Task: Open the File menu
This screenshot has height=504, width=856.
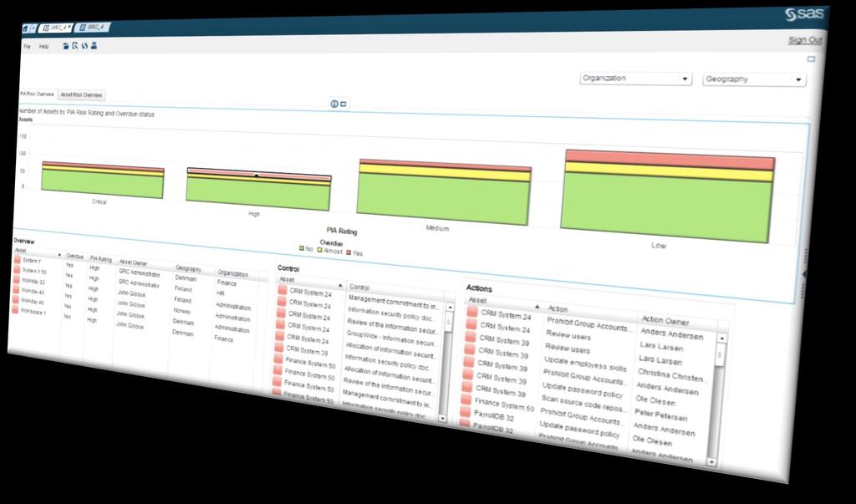Action: pyautogui.click(x=27, y=47)
